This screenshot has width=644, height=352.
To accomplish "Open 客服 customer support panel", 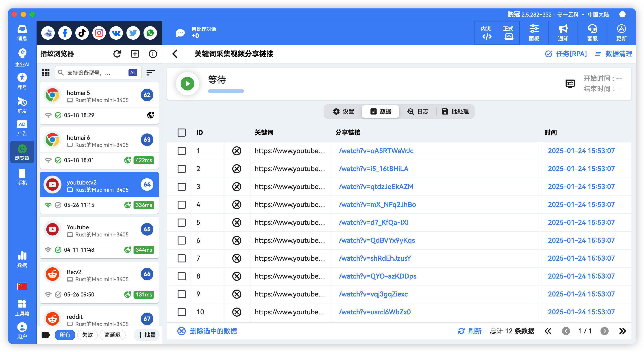I will (592, 33).
